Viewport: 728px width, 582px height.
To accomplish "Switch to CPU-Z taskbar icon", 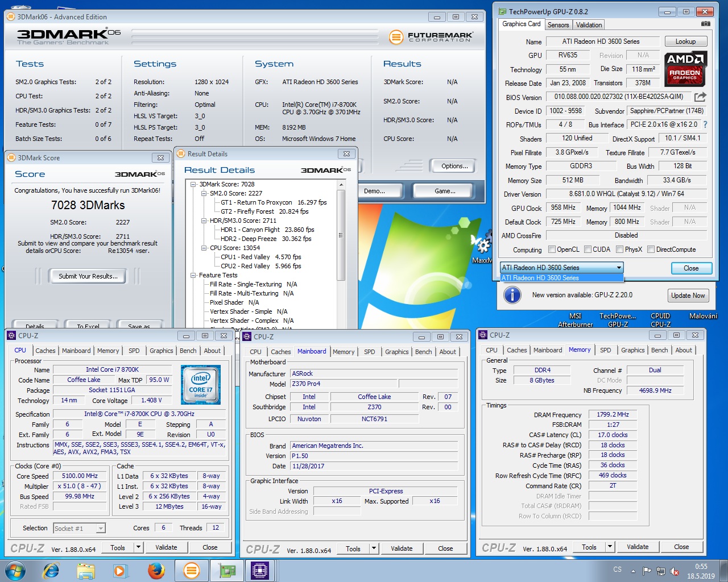I will point(260,570).
